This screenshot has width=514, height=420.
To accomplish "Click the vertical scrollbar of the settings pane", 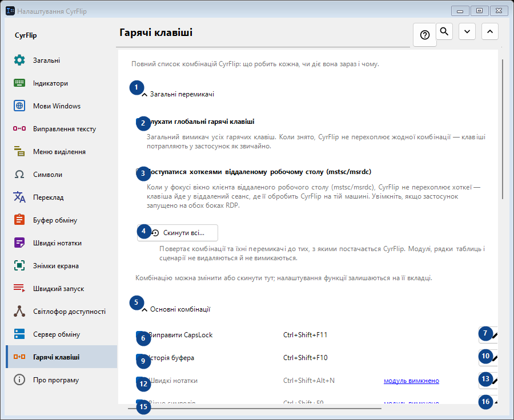I will point(503,129).
